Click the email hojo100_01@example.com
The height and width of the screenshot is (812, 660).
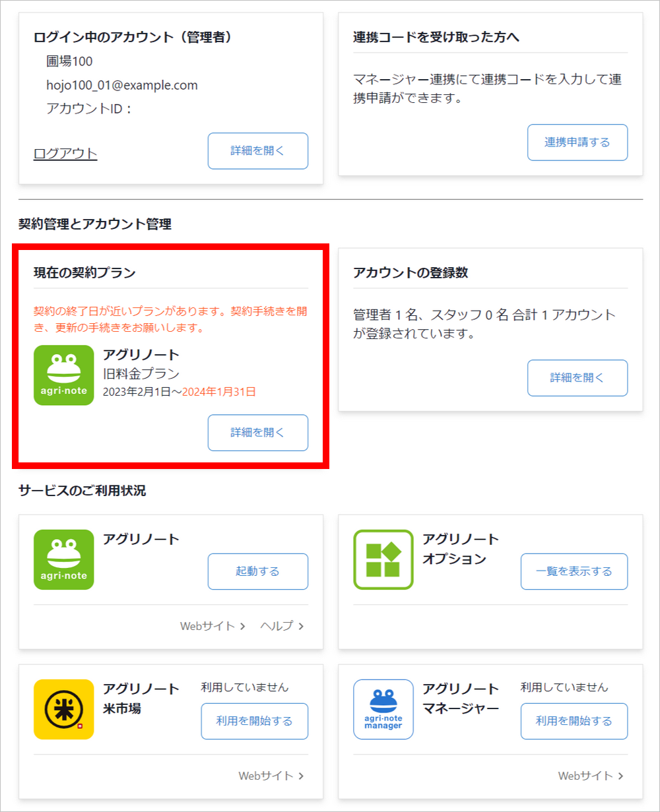[122, 85]
